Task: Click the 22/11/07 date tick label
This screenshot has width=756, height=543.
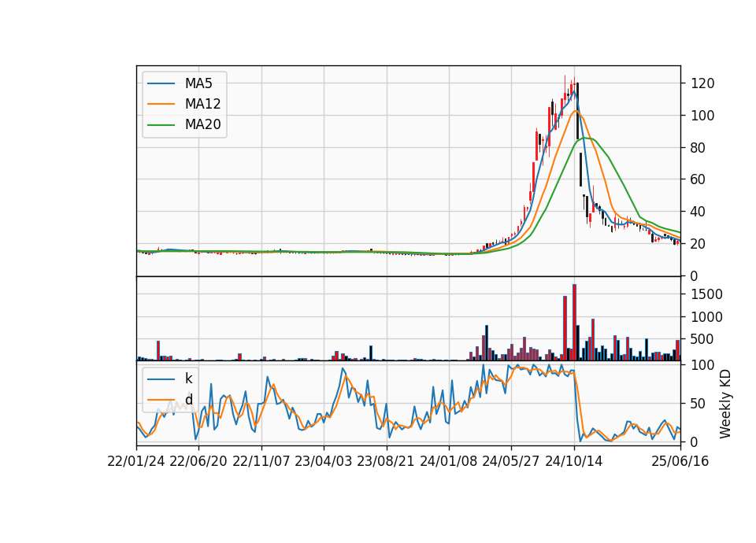Action: 261,461
